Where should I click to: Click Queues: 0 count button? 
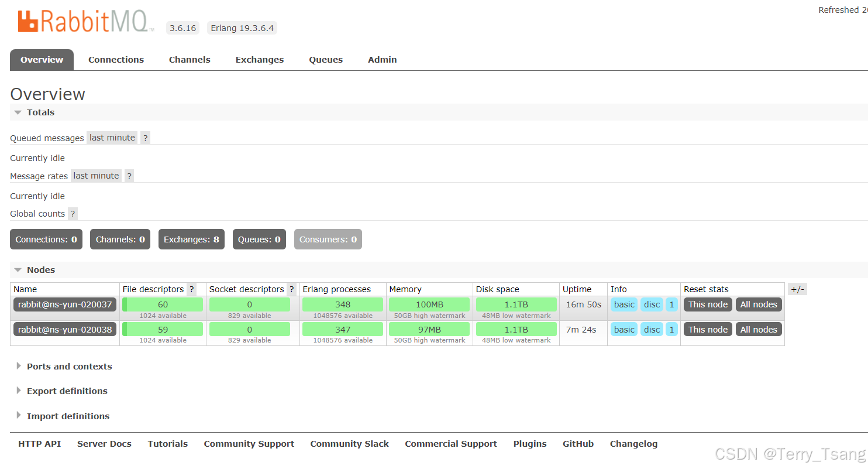[259, 239]
